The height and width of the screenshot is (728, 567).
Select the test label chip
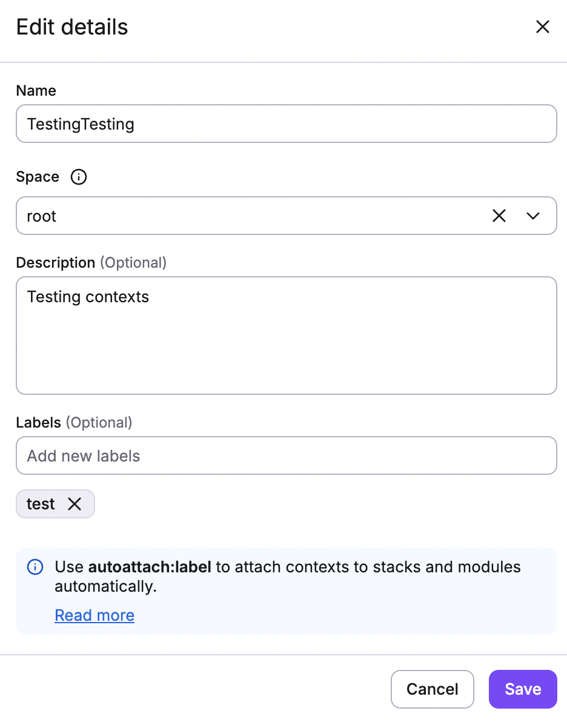(39, 503)
